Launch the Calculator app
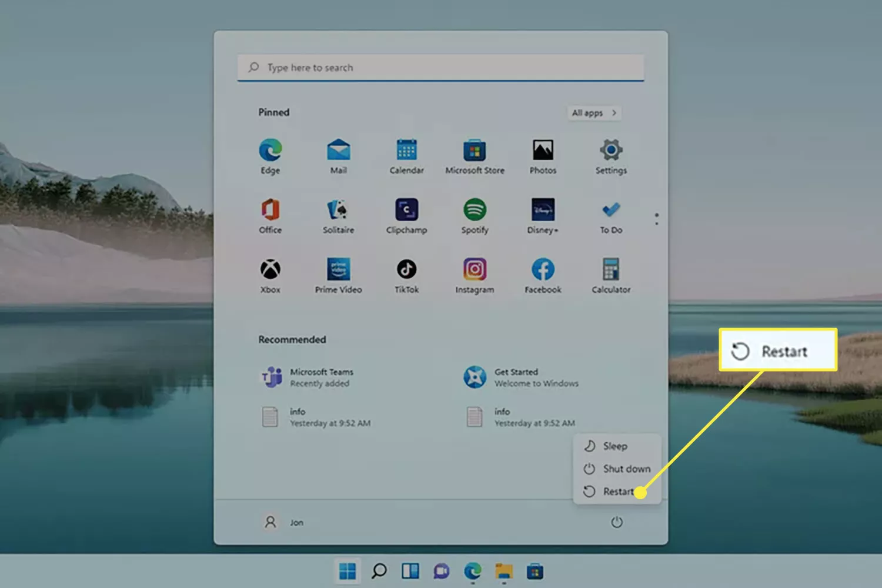 611,276
